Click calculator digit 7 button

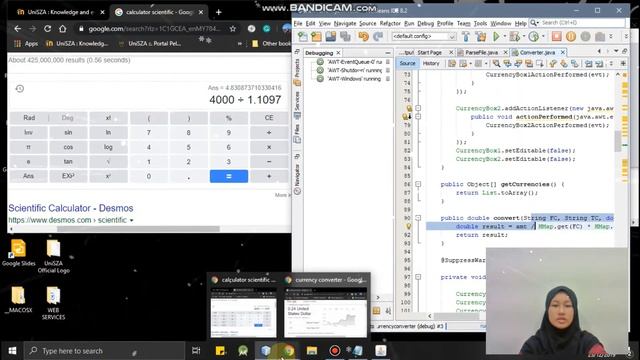point(149,133)
